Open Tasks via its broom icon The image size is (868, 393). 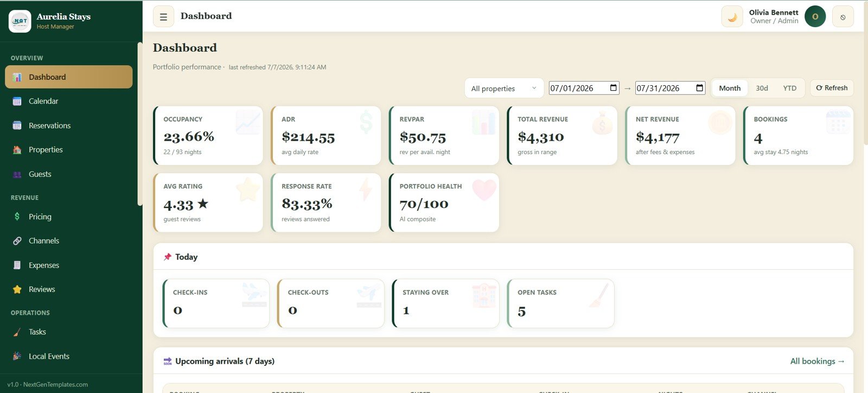[x=17, y=332]
